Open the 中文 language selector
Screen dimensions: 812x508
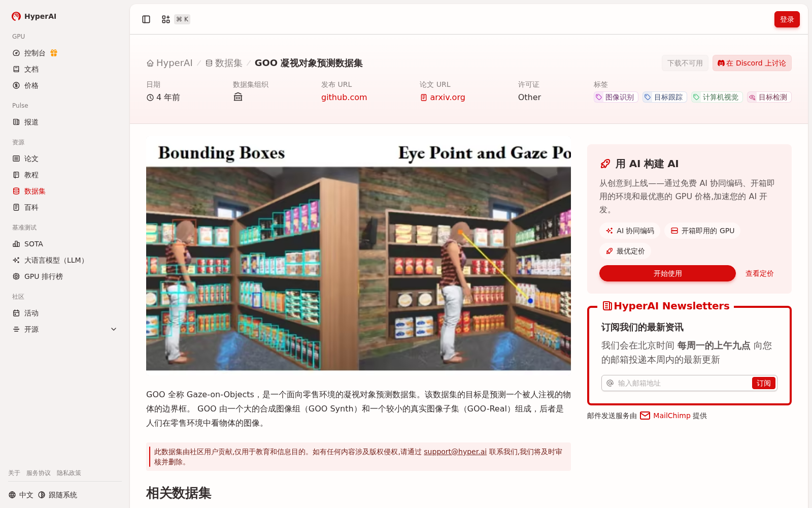tap(21, 495)
